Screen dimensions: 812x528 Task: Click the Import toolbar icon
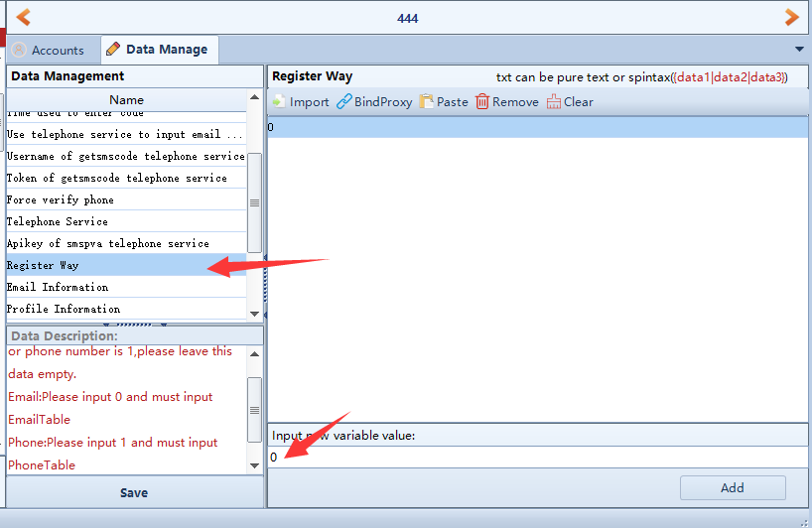coord(279,101)
